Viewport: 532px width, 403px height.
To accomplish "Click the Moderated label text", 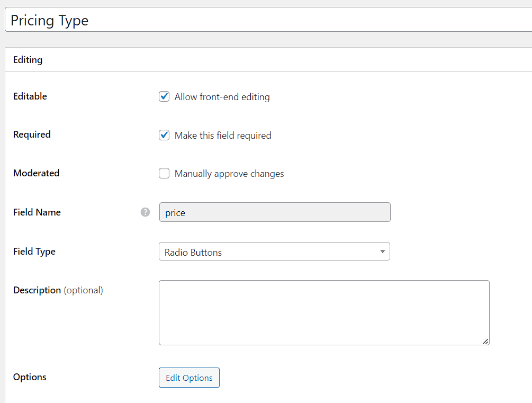I will point(36,173).
